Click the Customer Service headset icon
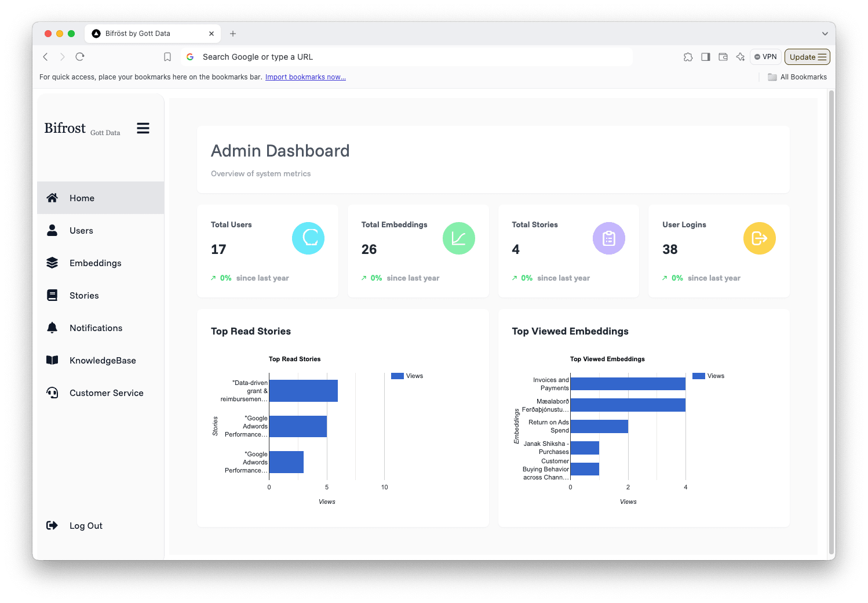Image resolution: width=868 pixels, height=603 pixels. click(x=52, y=393)
